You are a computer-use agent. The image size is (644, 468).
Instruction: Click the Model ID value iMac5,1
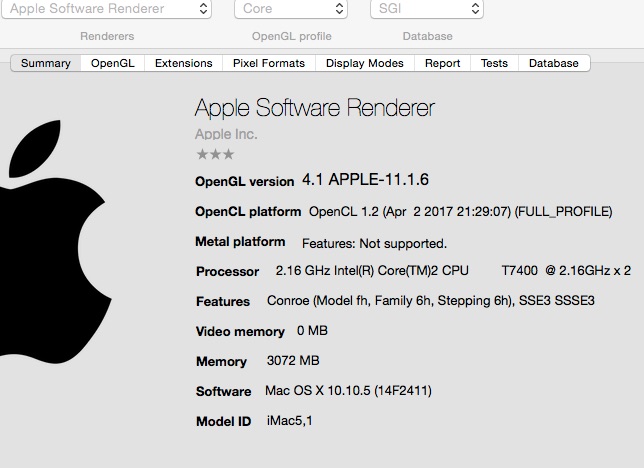pyautogui.click(x=290, y=421)
